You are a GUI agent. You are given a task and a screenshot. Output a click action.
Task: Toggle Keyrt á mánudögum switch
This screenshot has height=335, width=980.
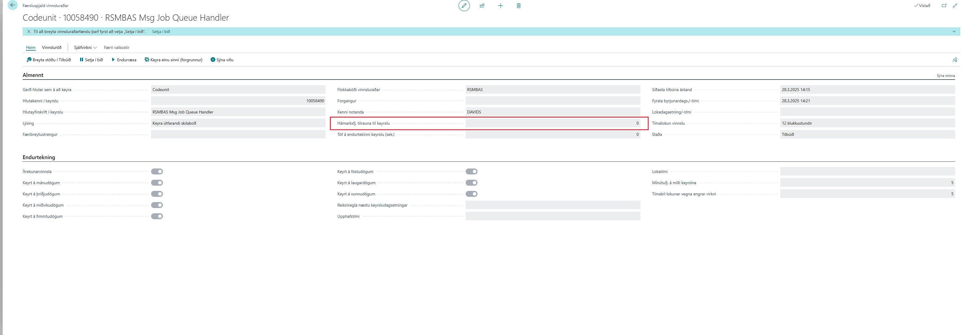[x=157, y=183]
